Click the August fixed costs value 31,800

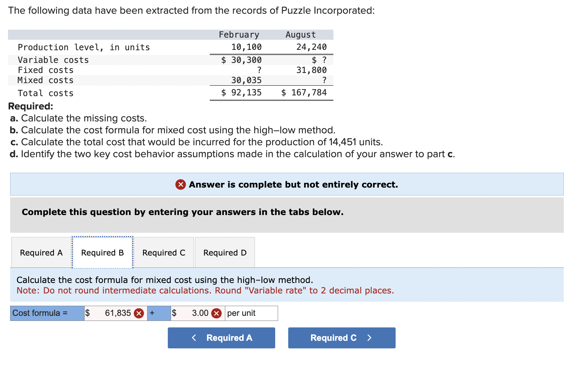pos(311,70)
